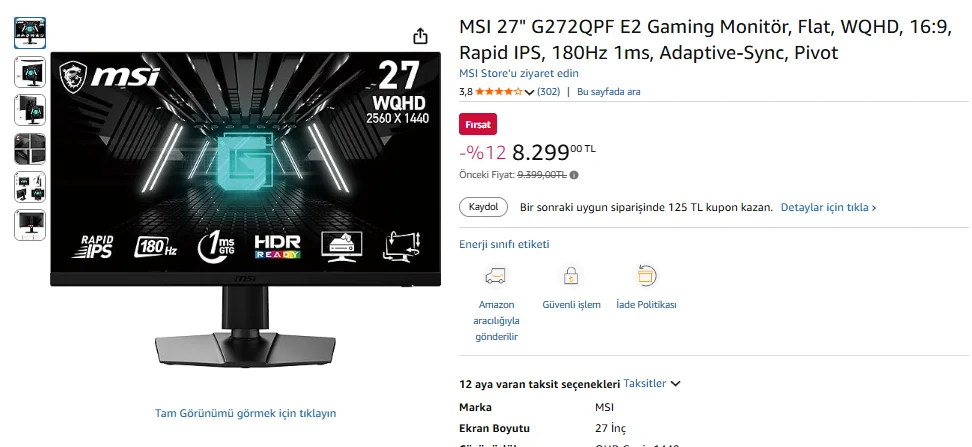Click the info icon beside previous price
Screen dimensions: 972x447
click(x=574, y=175)
